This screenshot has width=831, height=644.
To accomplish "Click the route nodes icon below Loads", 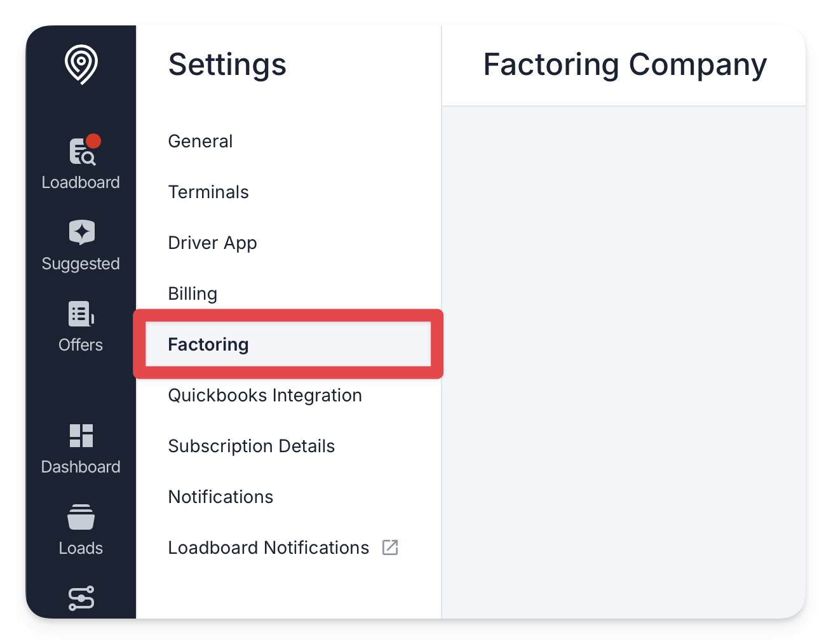I will tap(81, 598).
